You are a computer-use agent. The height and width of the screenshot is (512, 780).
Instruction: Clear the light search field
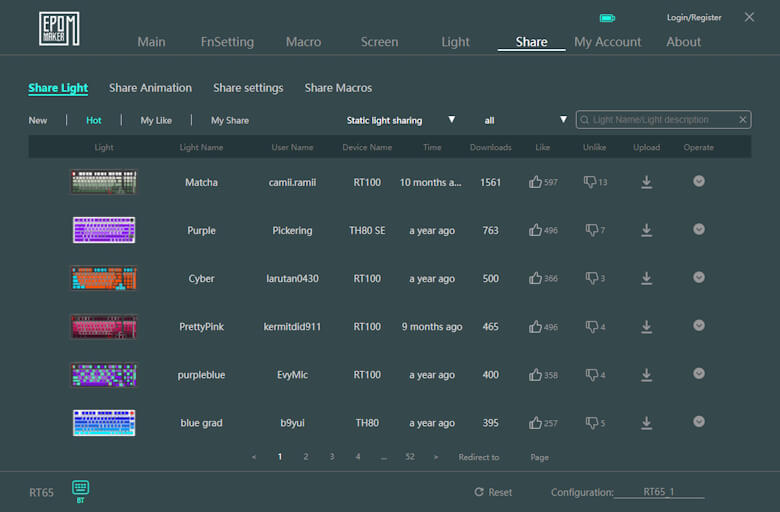point(743,120)
